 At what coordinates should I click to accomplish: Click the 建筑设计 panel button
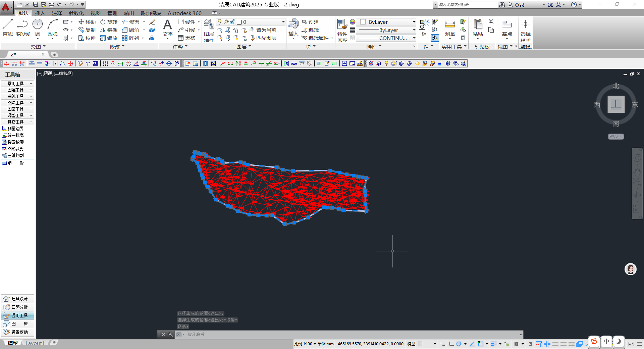(x=17, y=299)
